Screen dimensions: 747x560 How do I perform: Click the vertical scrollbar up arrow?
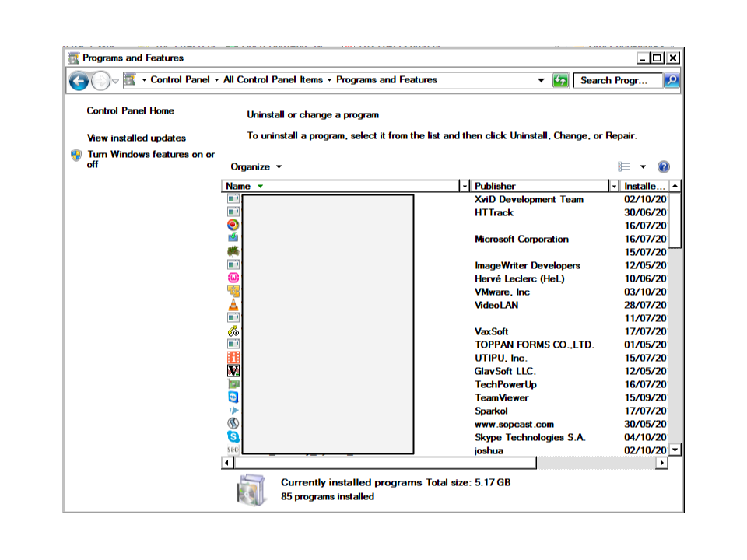click(x=675, y=186)
